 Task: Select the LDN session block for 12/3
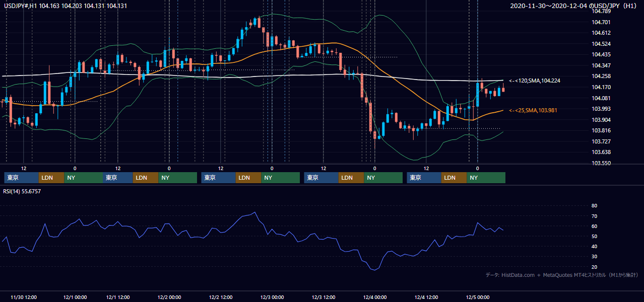coord(351,178)
